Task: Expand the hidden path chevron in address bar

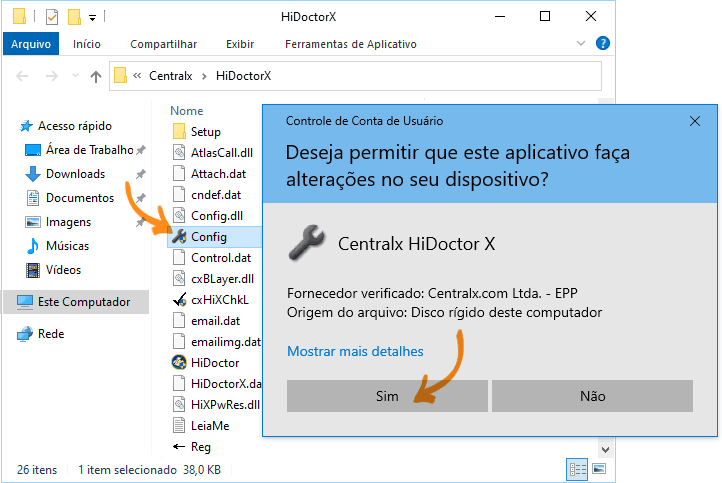Action: point(137,76)
